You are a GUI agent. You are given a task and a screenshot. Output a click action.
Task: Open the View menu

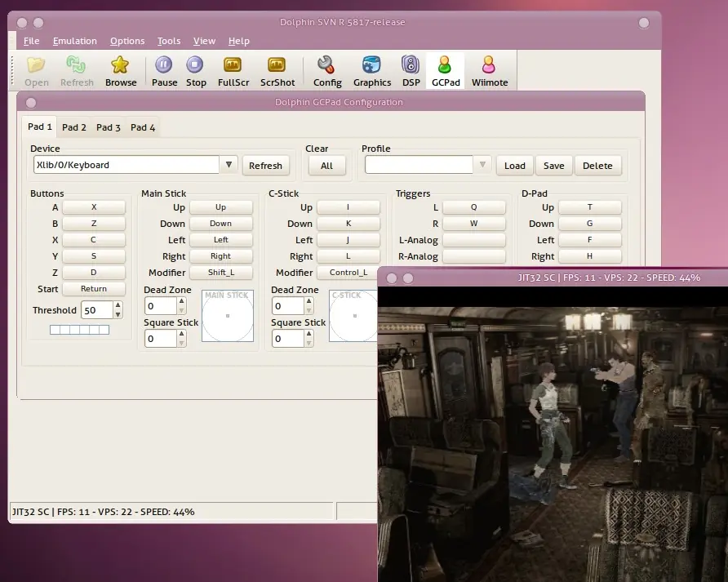204,41
